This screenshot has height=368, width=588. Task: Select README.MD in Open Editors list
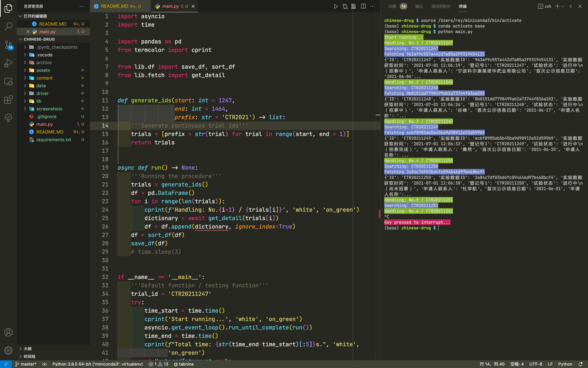click(53, 24)
